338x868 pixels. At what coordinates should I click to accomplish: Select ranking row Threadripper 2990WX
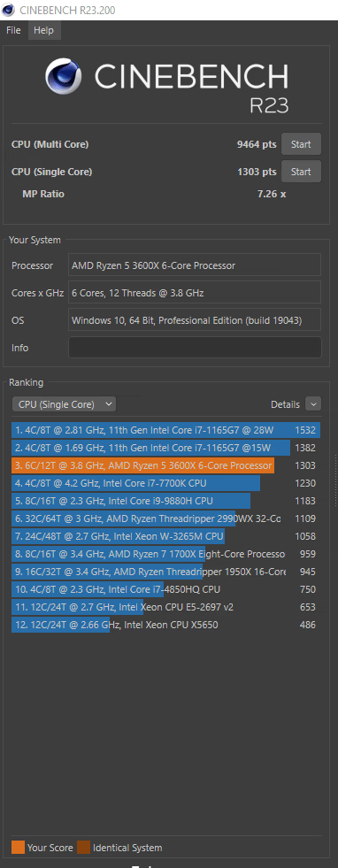[x=166, y=518]
